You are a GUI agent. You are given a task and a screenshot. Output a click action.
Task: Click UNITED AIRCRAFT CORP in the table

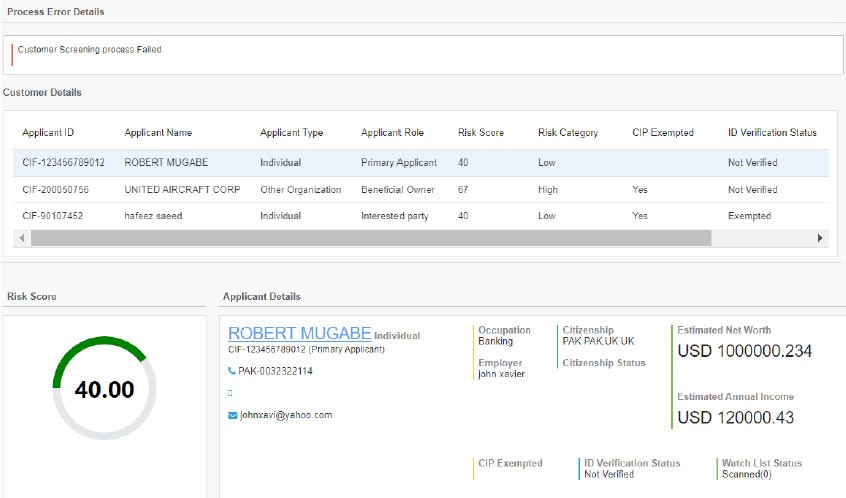(x=182, y=190)
